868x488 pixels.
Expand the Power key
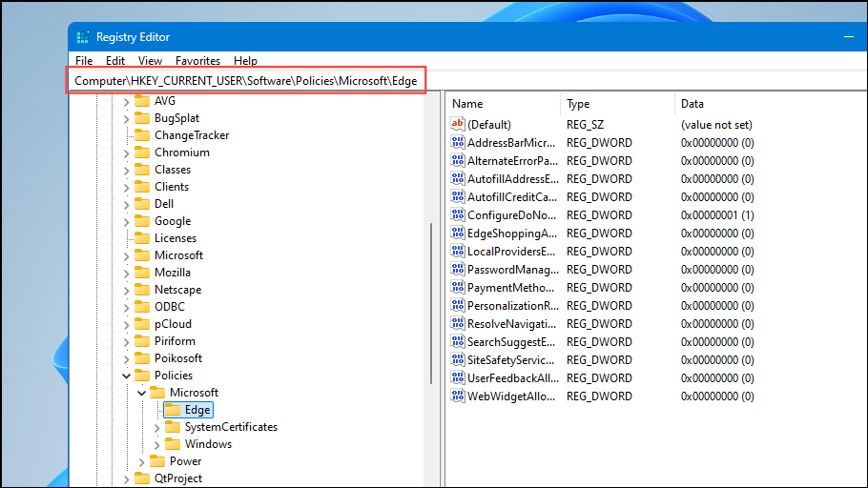pyautogui.click(x=142, y=462)
